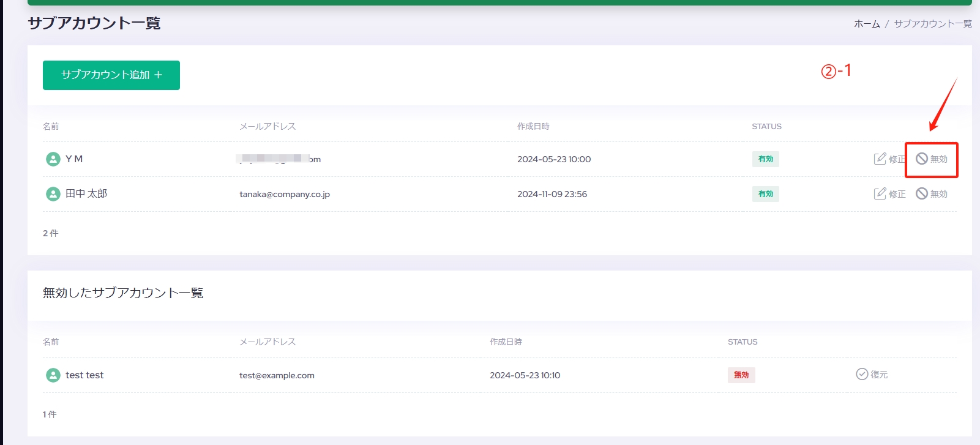Click the 有効 status badge for Y M
The width and height of the screenshot is (980, 445).
tap(766, 159)
